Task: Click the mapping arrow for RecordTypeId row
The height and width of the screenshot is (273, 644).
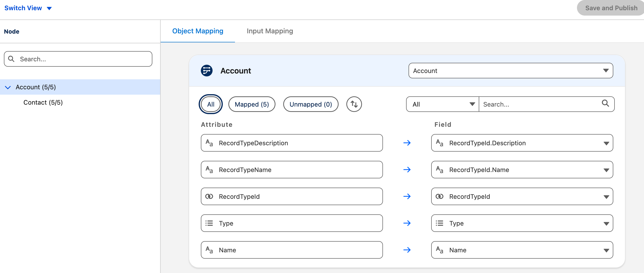Action: 407,196
